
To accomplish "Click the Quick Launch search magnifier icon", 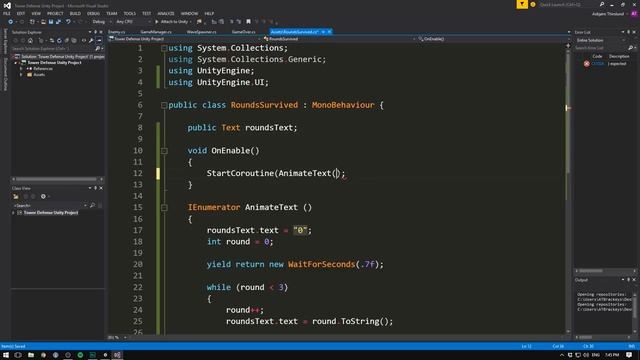I will pyautogui.click(x=602, y=4).
